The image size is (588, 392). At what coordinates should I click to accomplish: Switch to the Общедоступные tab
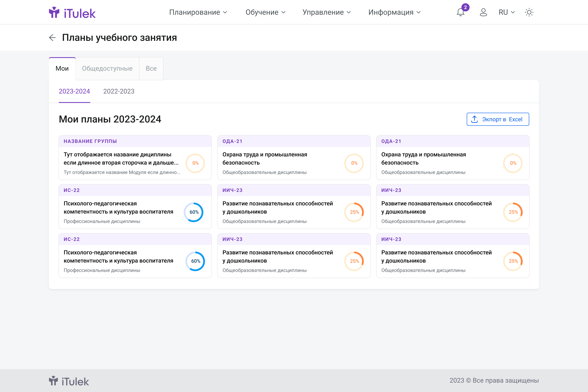tap(107, 68)
